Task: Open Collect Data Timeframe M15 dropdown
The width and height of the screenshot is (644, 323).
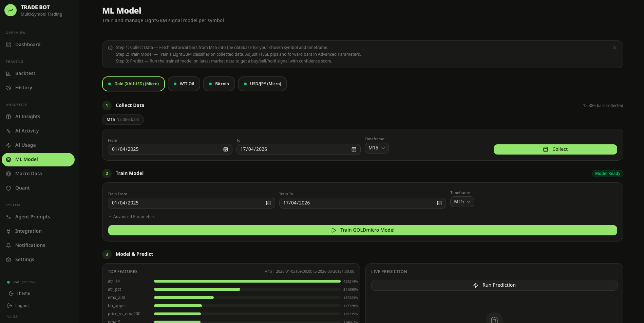Action: tap(377, 148)
